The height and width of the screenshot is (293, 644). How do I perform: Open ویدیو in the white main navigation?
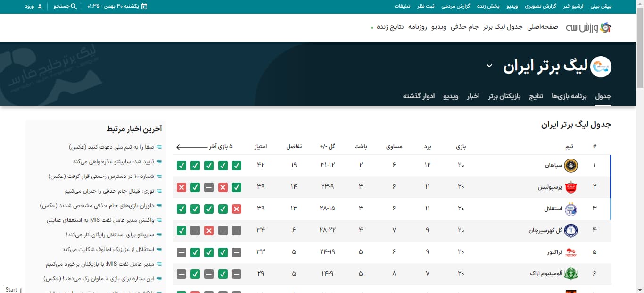click(x=438, y=27)
